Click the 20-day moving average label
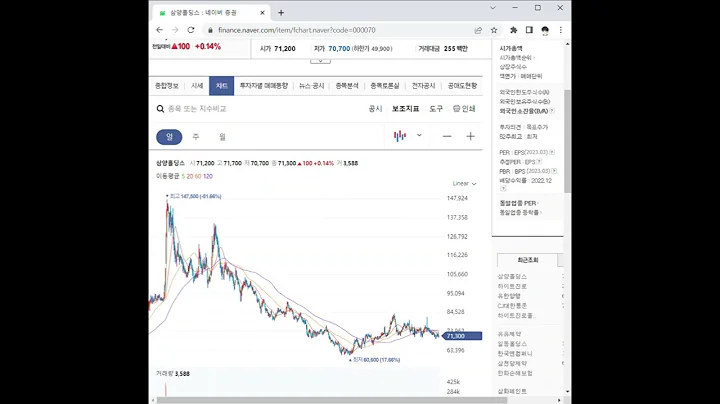 click(190, 176)
